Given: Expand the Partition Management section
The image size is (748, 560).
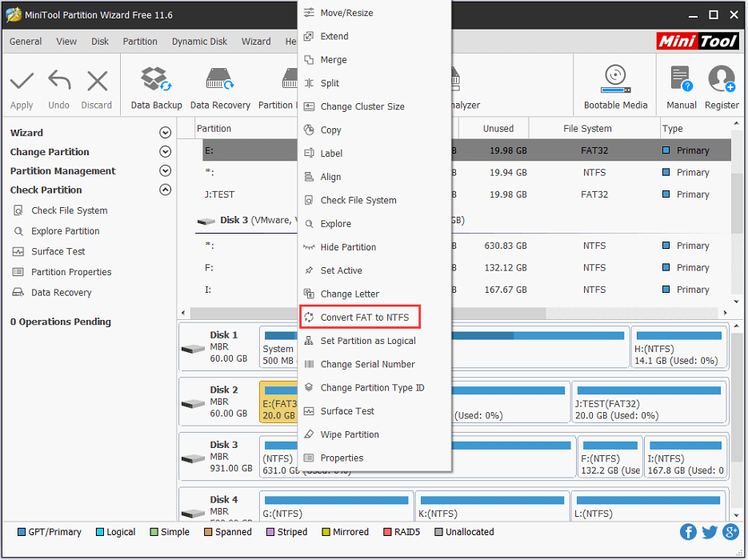Looking at the screenshot, I should [x=165, y=170].
